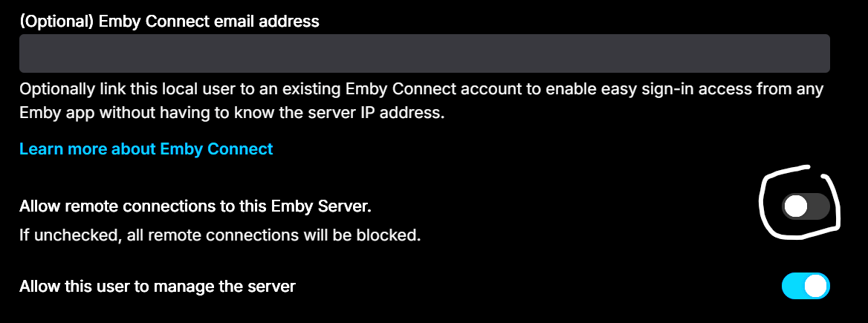Screen dimensions: 868x323
Task: Disable Allow this user to manage server
Action: pyautogui.click(x=806, y=286)
